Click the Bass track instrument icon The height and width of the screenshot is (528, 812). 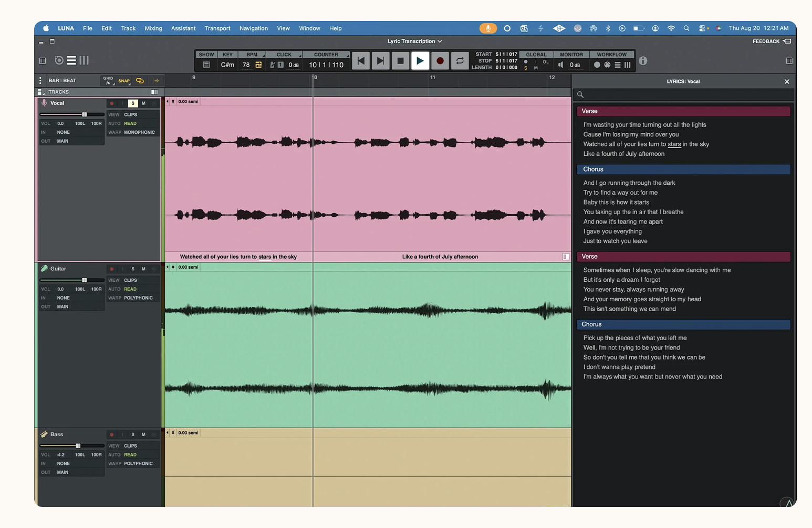pos(44,435)
